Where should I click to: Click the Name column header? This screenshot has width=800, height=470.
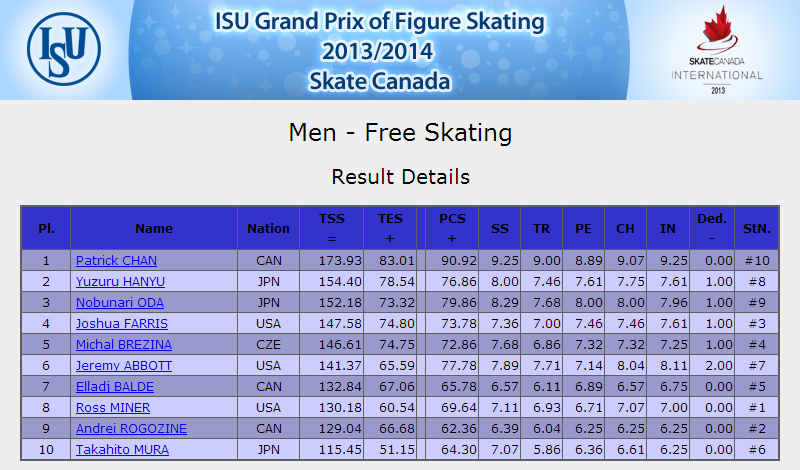[154, 228]
